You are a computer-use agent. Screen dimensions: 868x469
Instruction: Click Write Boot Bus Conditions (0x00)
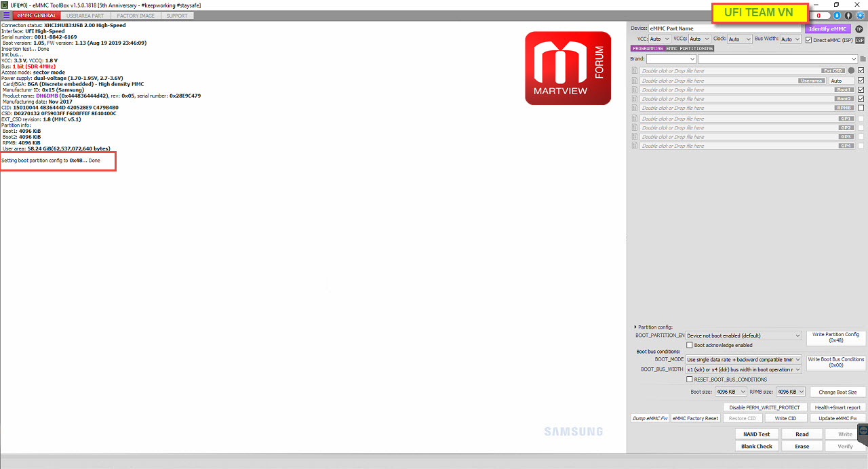tap(835, 363)
